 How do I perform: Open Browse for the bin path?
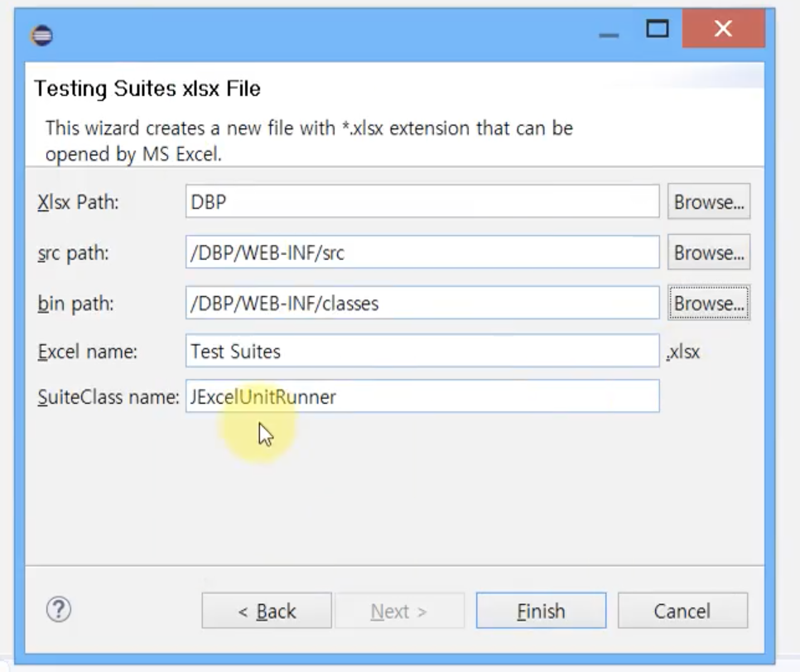(x=708, y=304)
